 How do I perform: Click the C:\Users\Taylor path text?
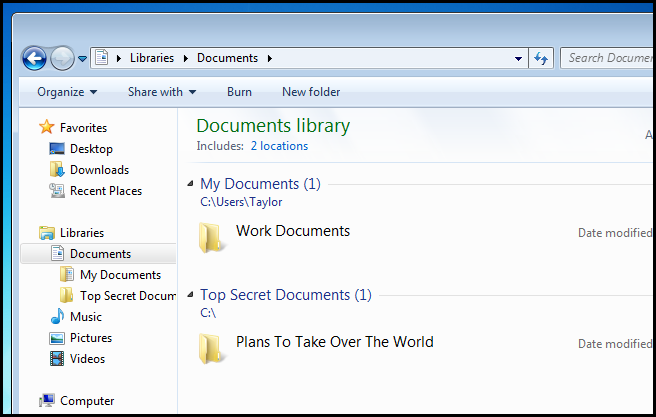pyautogui.click(x=241, y=202)
